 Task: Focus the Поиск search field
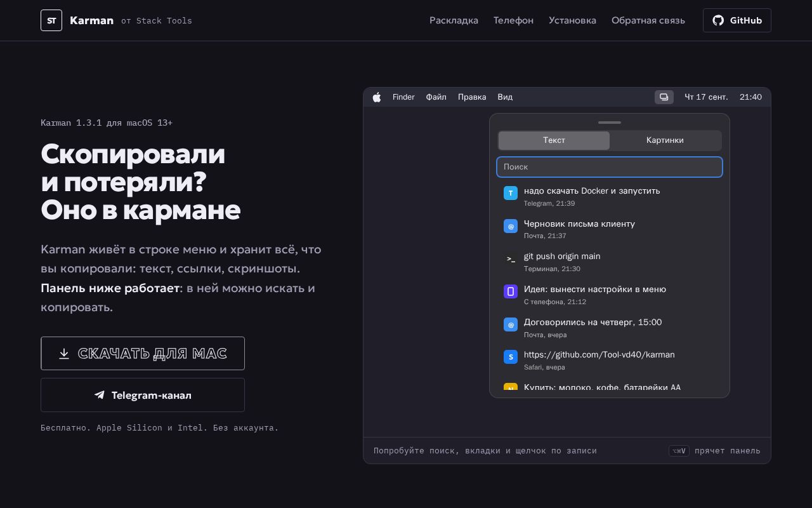coord(610,167)
